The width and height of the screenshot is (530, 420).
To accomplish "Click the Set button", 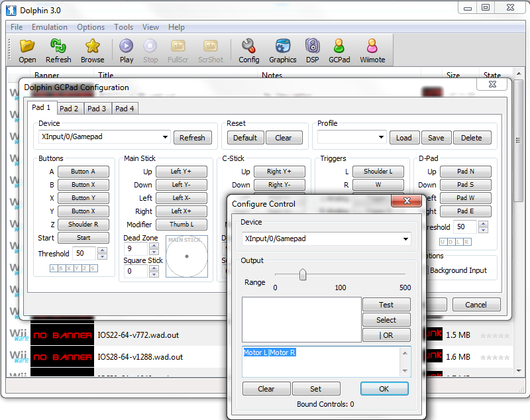I will [x=316, y=389].
